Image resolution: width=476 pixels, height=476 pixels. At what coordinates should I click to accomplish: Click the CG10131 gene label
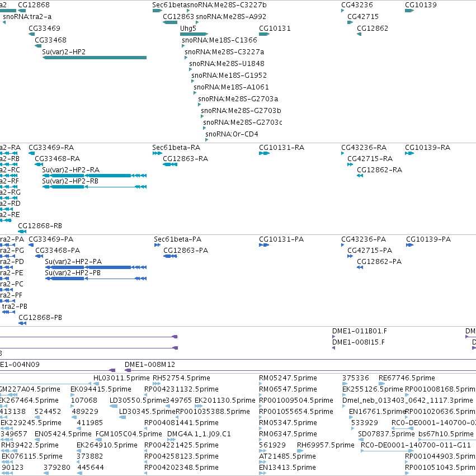click(x=275, y=29)
